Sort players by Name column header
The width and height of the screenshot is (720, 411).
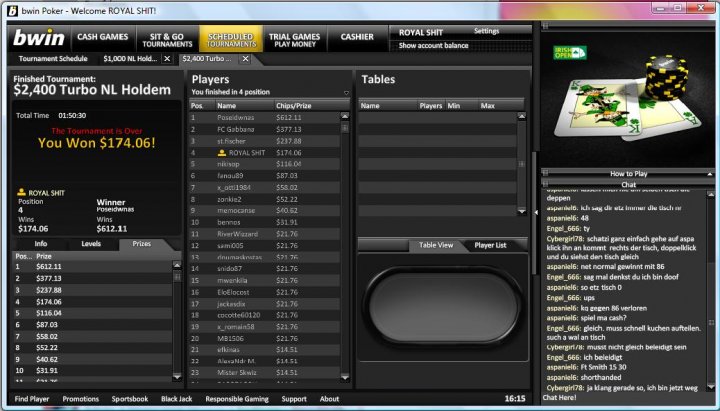244,106
